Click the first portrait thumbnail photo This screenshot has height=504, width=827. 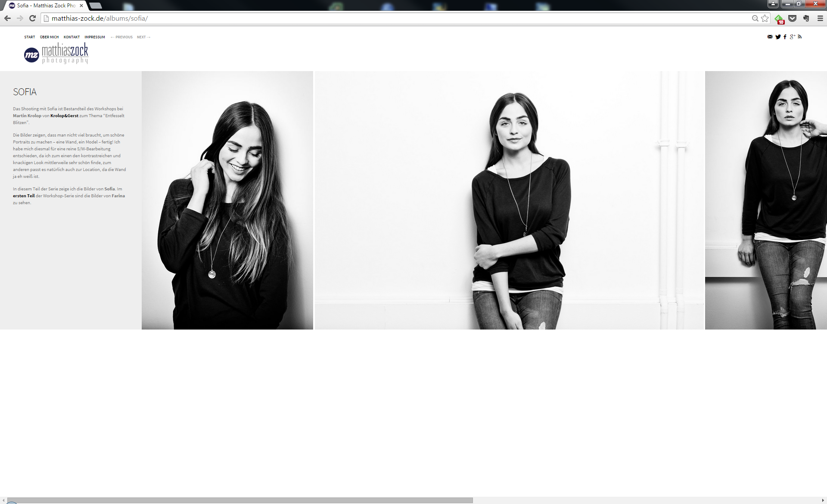227,199
